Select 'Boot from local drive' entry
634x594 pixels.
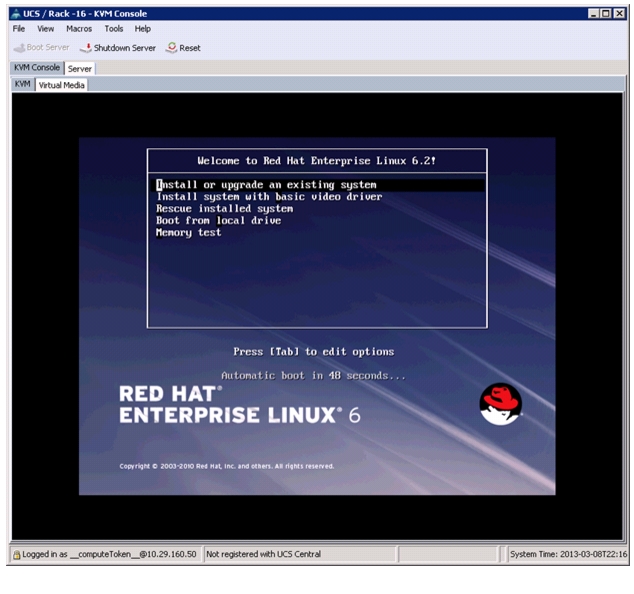click(218, 221)
